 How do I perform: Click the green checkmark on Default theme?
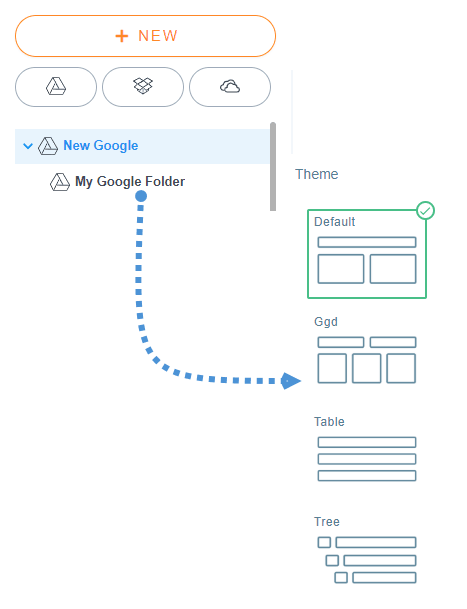pos(425,211)
